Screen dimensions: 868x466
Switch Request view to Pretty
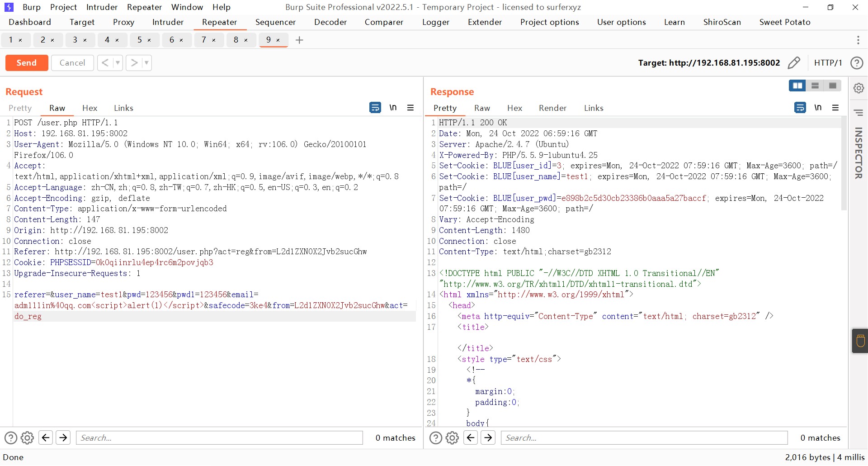[x=20, y=108]
